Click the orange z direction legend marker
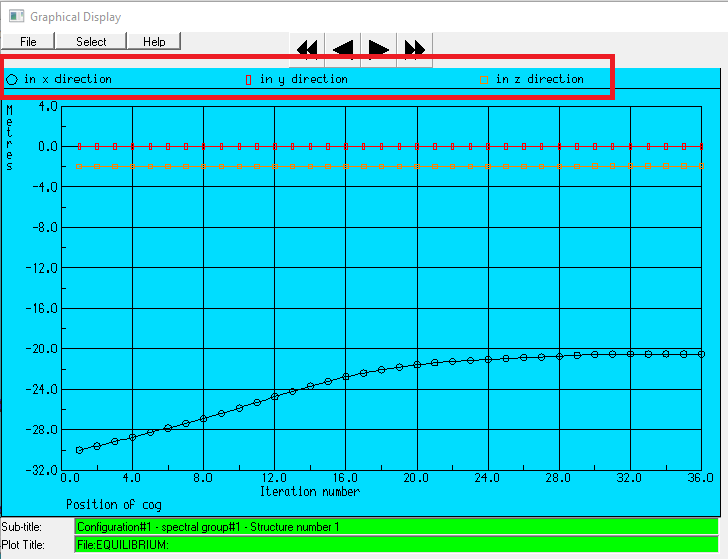 (x=484, y=80)
